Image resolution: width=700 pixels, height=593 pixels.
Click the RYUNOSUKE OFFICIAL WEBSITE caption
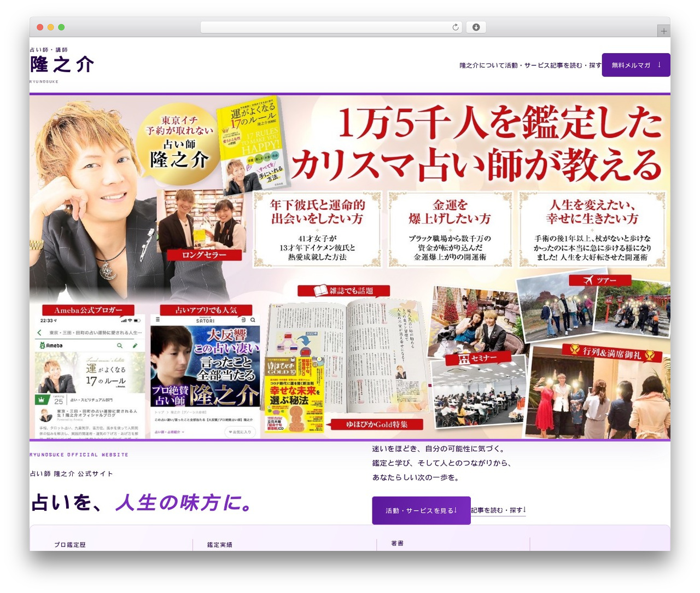click(79, 455)
